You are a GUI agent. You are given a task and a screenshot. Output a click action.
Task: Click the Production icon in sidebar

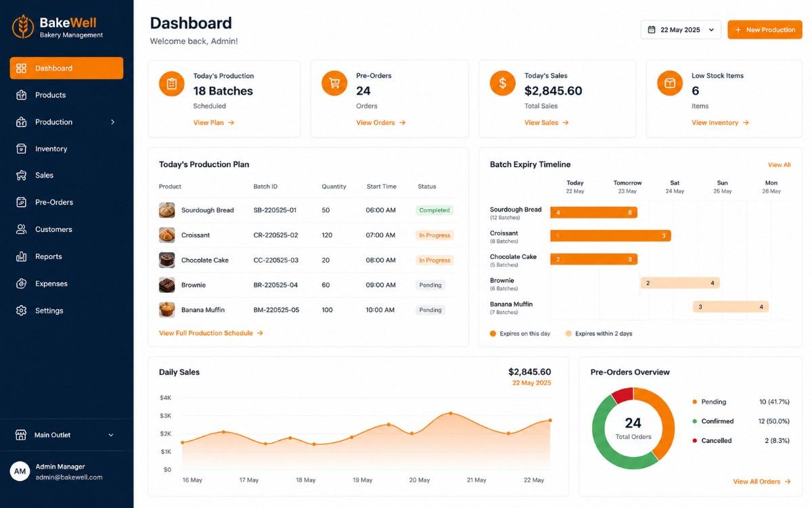21,122
